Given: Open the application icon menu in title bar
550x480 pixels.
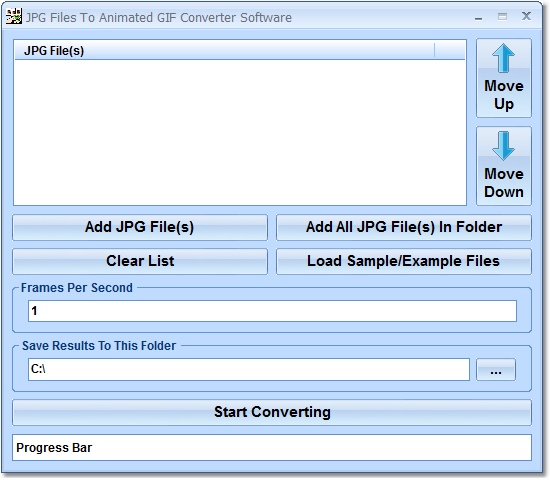Looking at the screenshot, I should point(14,16).
